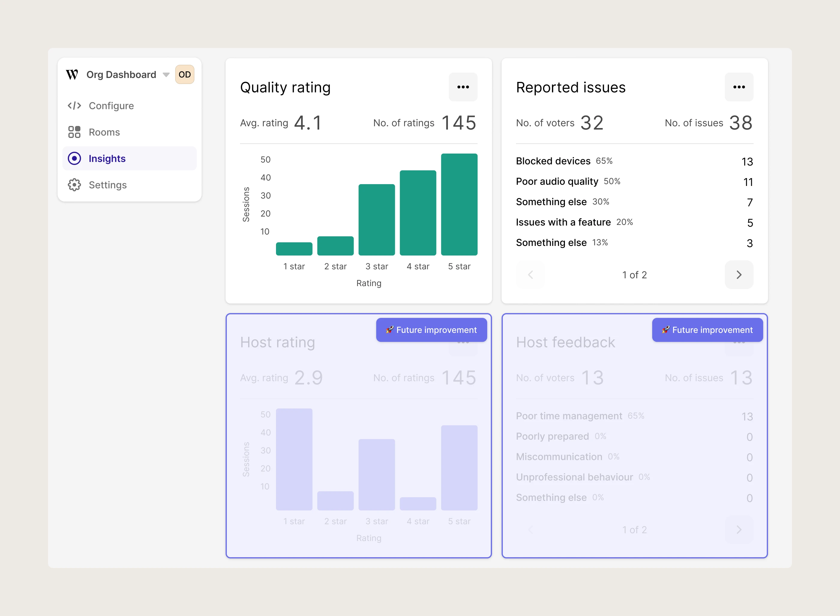Click the Blocked devices issue row

coord(634,161)
